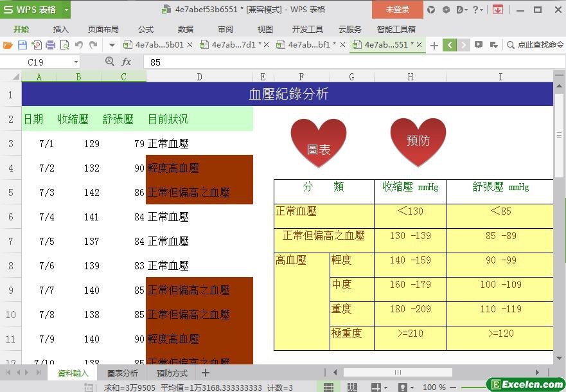The image size is (566, 392).
Task: Click the formula bar zoom magnifier icon
Action: coord(110,61)
